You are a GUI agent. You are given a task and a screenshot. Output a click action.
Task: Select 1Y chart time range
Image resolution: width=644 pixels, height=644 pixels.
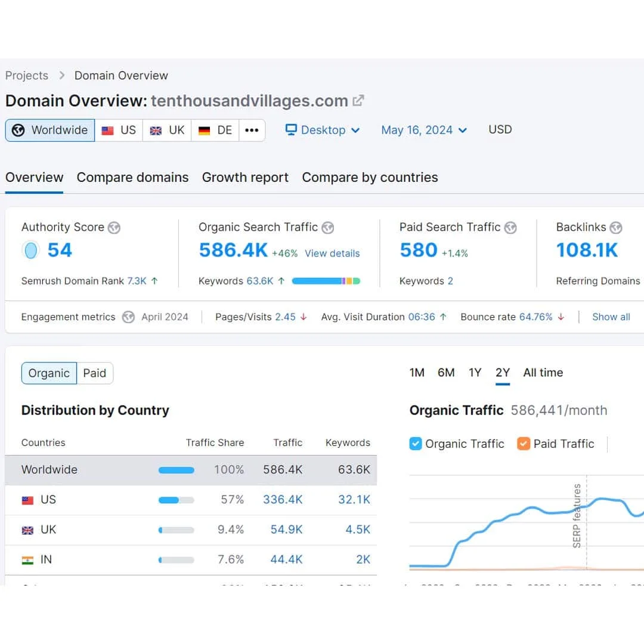(475, 373)
